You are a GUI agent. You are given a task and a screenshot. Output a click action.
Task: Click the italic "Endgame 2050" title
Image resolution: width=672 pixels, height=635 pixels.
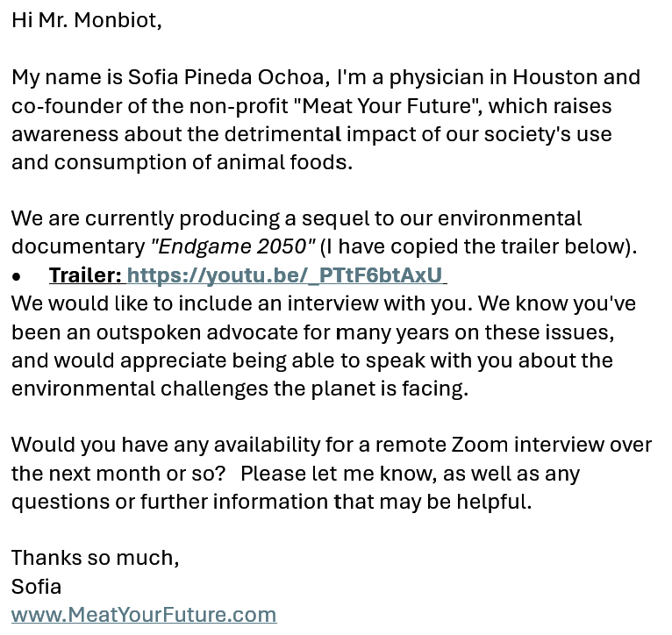coord(232,246)
